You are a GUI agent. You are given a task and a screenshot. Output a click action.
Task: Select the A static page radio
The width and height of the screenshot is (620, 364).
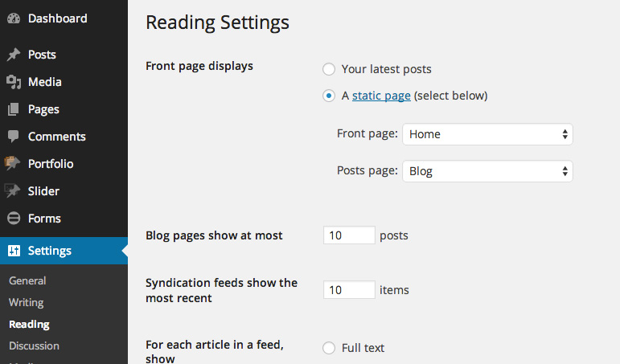[x=329, y=96]
